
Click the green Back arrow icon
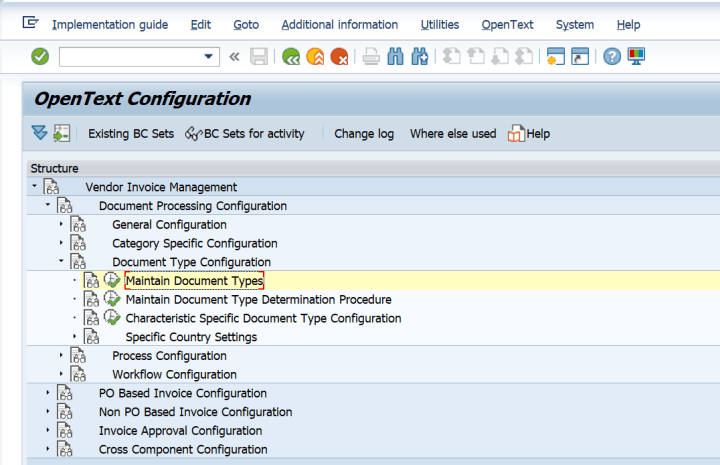click(x=291, y=57)
